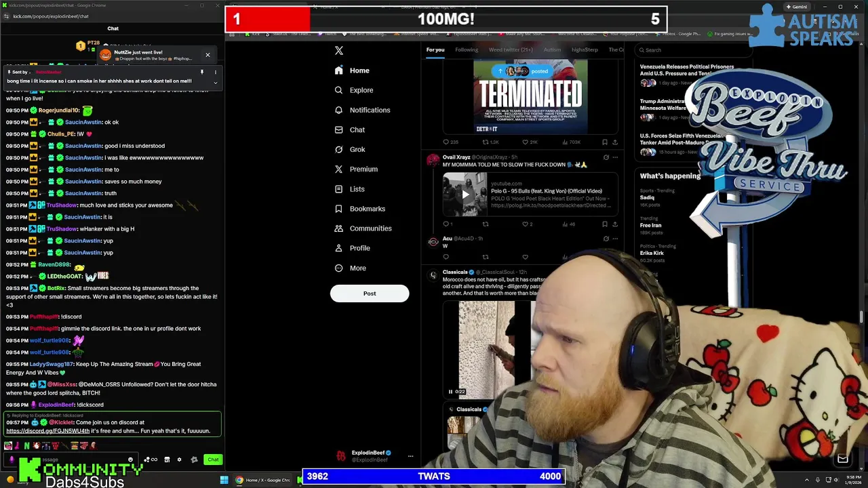Repost the Acu post
Image resolution: width=868 pixels, height=488 pixels.
[x=486, y=257]
